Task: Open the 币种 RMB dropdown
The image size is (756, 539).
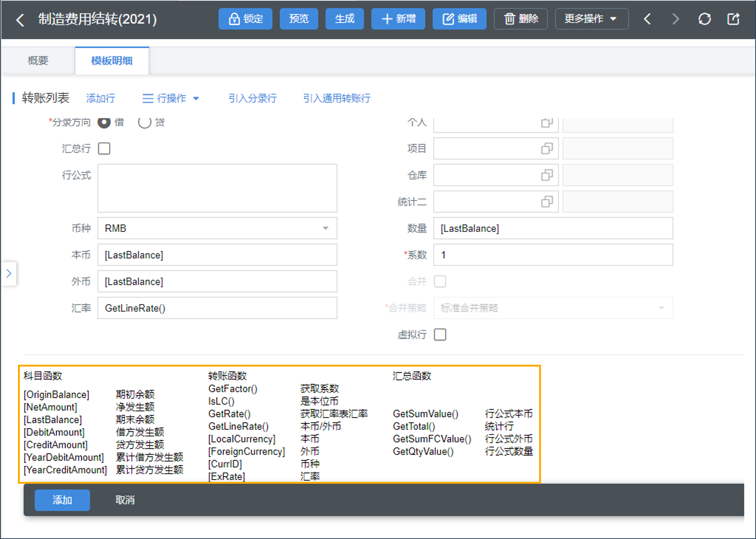Action: coord(217,228)
